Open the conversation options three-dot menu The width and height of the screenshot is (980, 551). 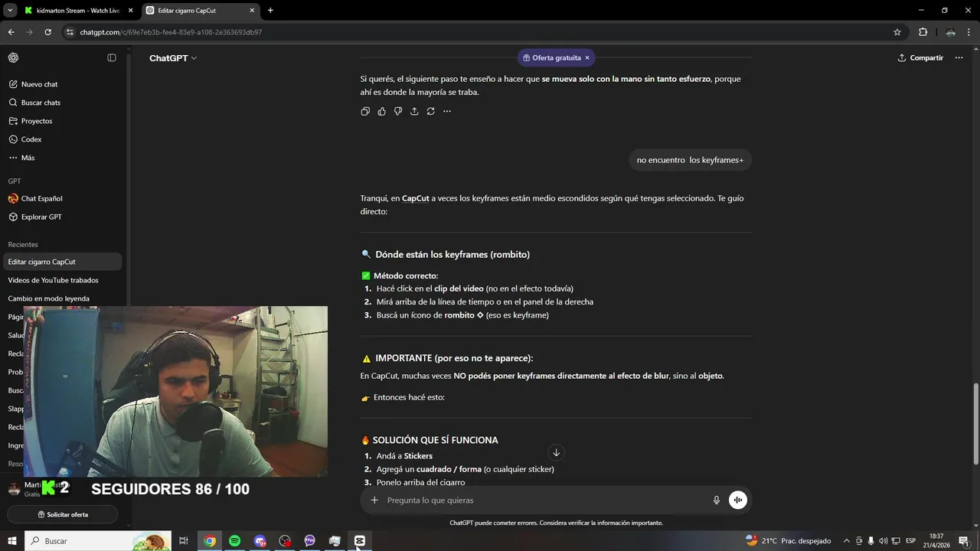click(959, 58)
